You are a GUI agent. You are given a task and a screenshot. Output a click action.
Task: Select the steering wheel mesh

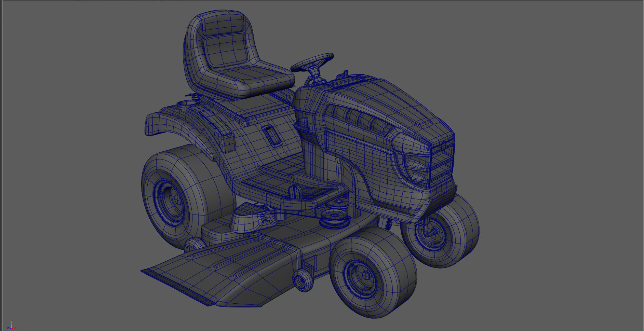point(312,62)
